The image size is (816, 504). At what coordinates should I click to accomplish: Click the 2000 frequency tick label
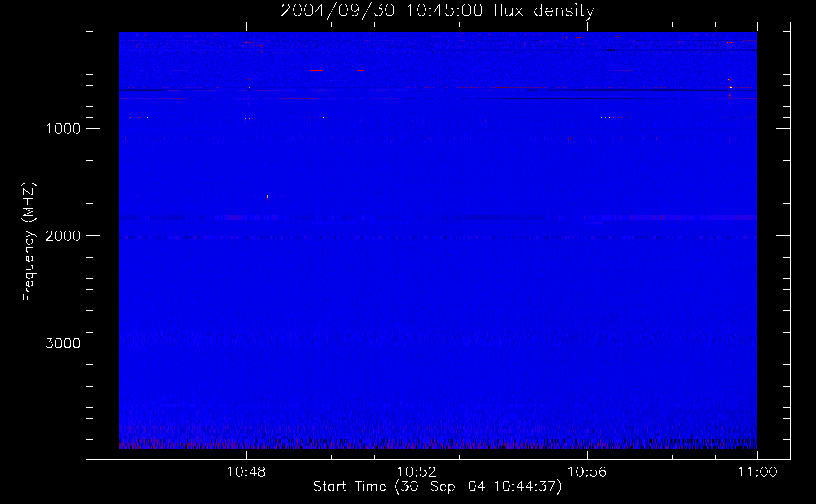(63, 236)
